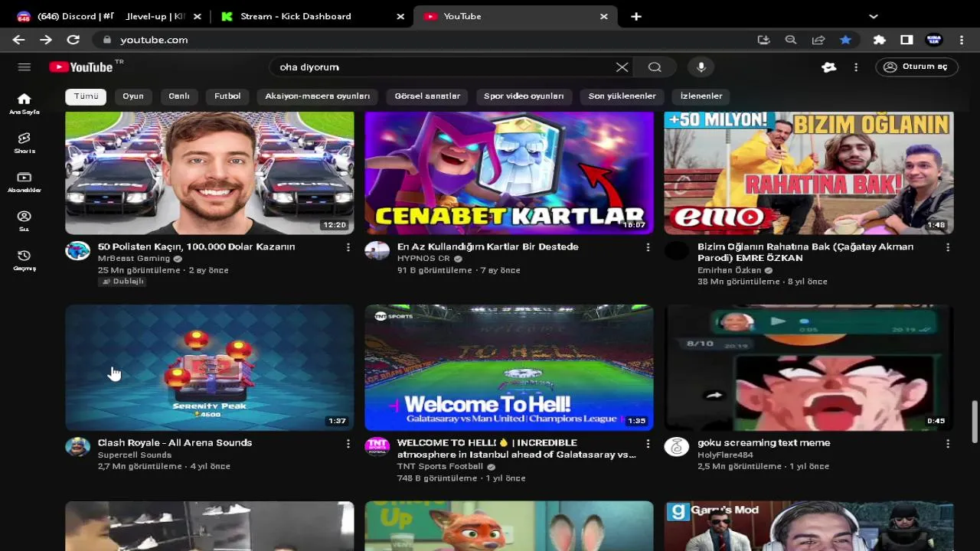Click the Oturum aç sign-in button
This screenshot has height=551, width=980.
coord(916,67)
